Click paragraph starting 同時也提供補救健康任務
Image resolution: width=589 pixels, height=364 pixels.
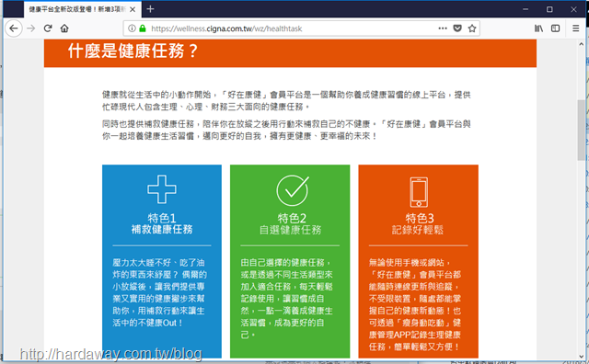point(286,130)
